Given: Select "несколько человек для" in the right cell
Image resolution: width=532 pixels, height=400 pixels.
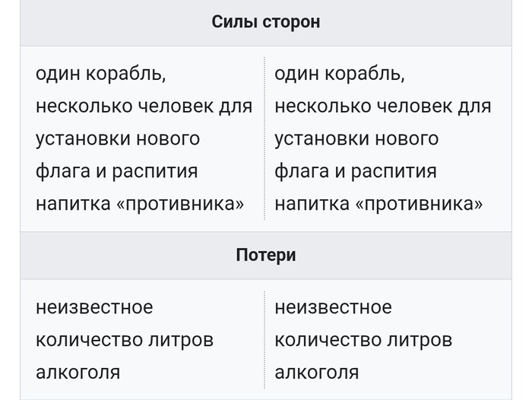Looking at the screenshot, I should [383, 106].
